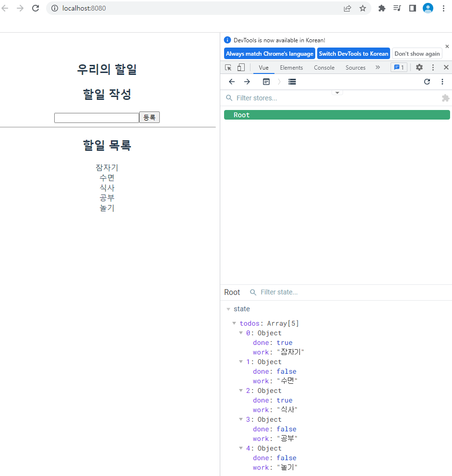Show more DevTools tabs chevron
Viewport: 452px width, 476px height.
point(378,67)
